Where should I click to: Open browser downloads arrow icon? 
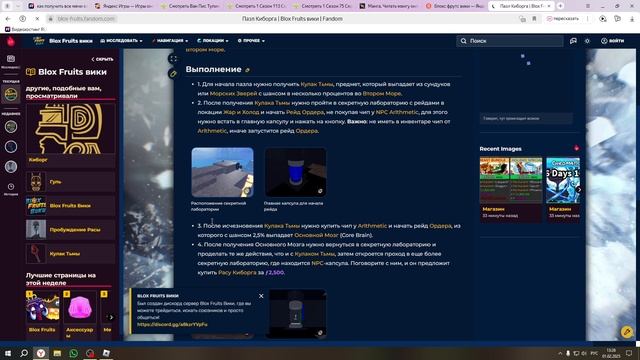click(x=632, y=19)
